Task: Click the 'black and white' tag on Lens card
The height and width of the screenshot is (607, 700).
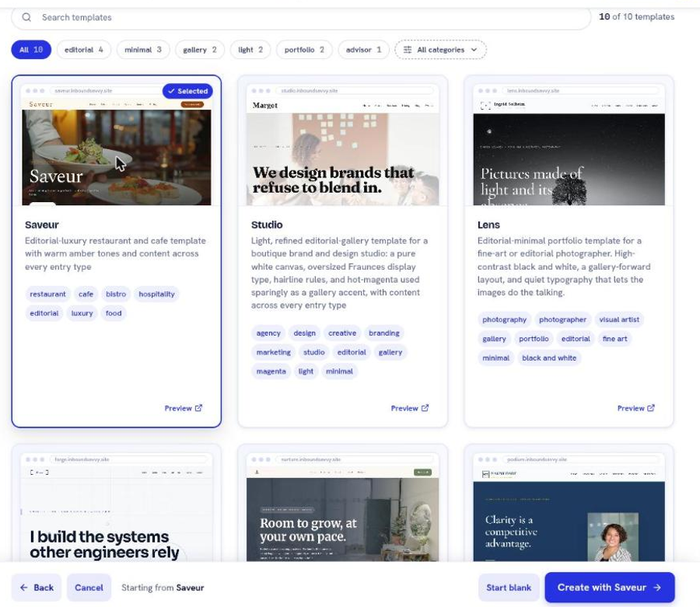Action: [549, 358]
